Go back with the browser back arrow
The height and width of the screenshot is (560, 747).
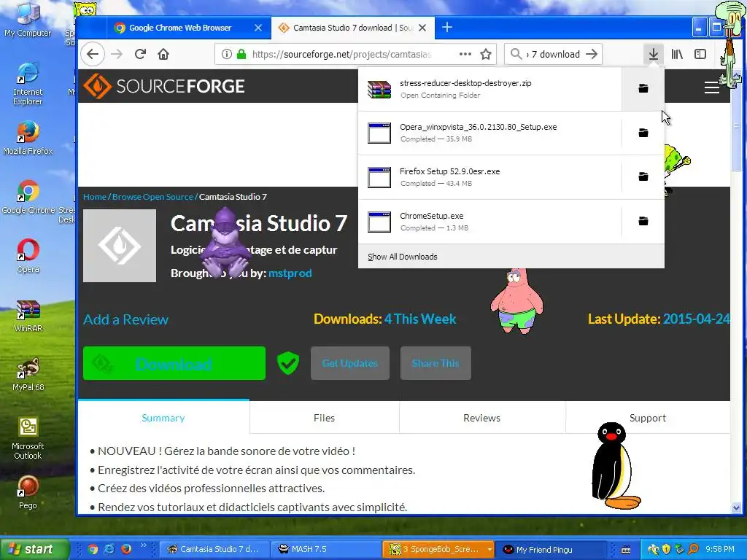[x=93, y=54]
